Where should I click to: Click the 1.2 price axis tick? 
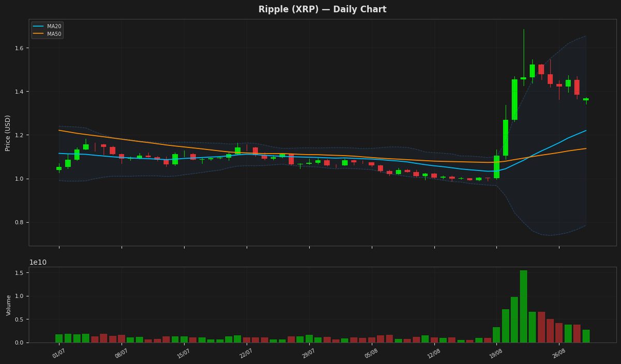(20, 135)
